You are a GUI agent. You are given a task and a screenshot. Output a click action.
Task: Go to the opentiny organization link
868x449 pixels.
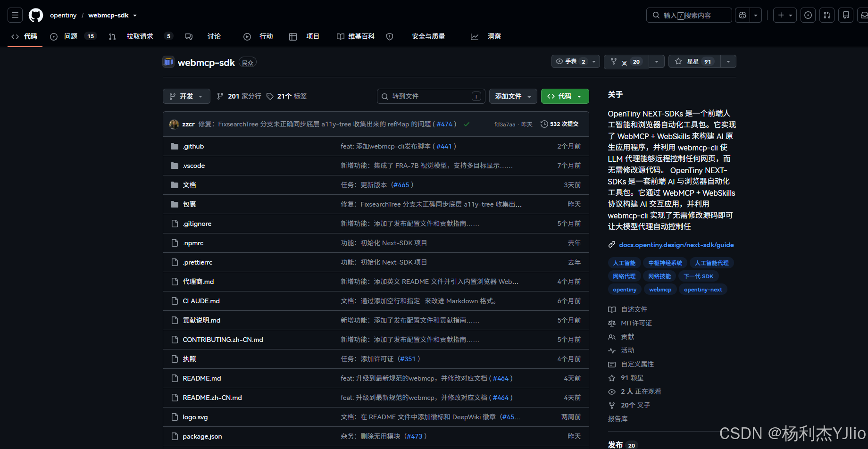click(63, 15)
